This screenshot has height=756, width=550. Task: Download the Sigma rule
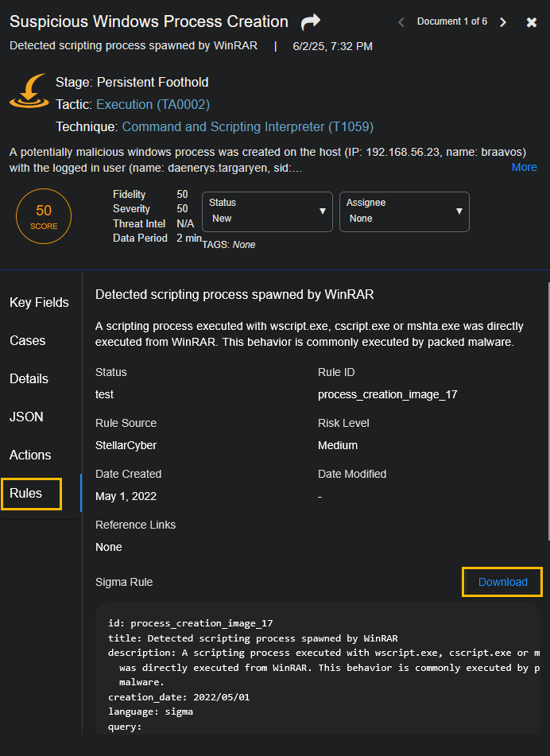pos(502,582)
